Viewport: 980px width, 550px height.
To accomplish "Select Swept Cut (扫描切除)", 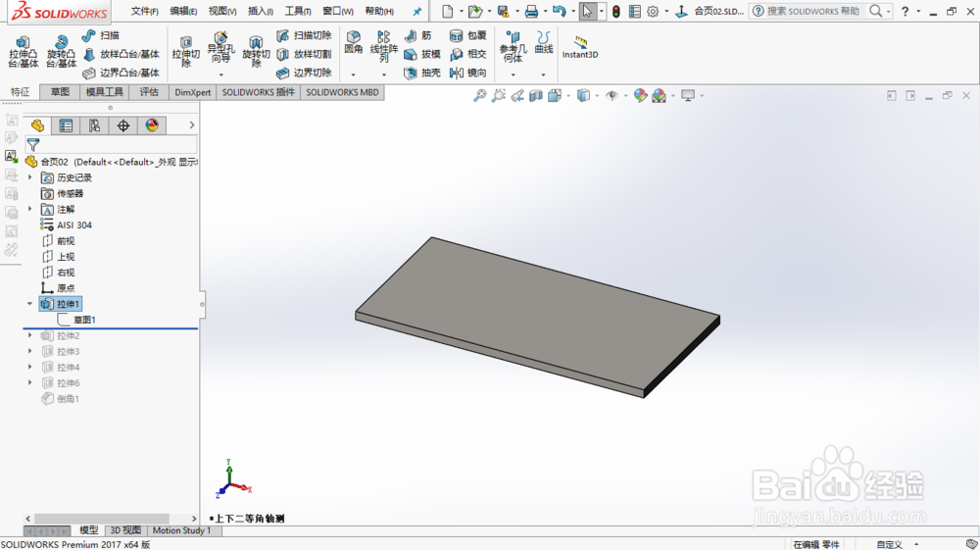I will [x=305, y=35].
